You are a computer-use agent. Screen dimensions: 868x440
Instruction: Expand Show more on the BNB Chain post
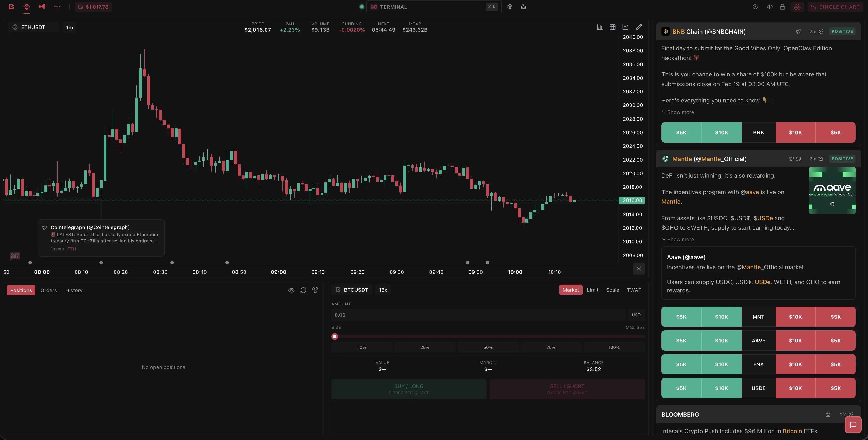678,112
